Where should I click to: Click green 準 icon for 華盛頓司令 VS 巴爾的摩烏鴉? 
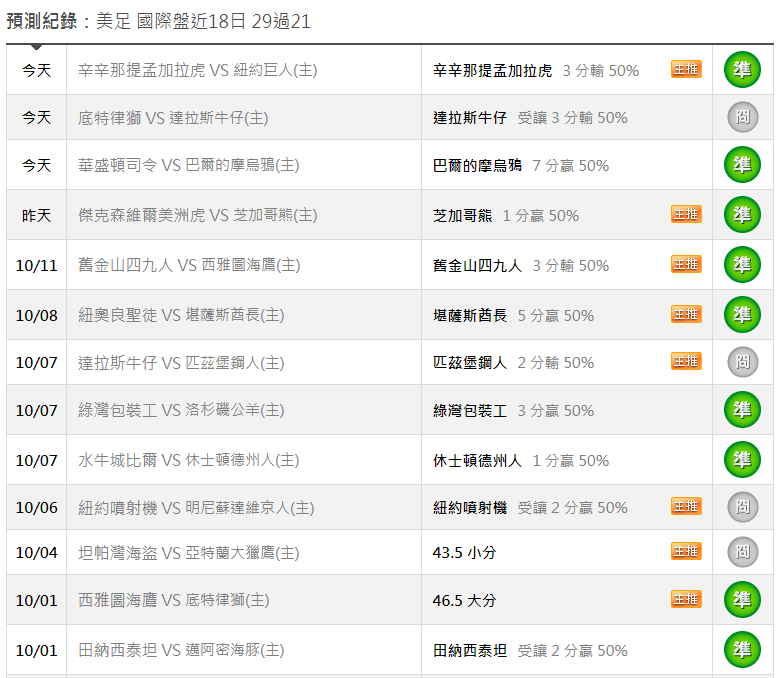[x=742, y=165]
